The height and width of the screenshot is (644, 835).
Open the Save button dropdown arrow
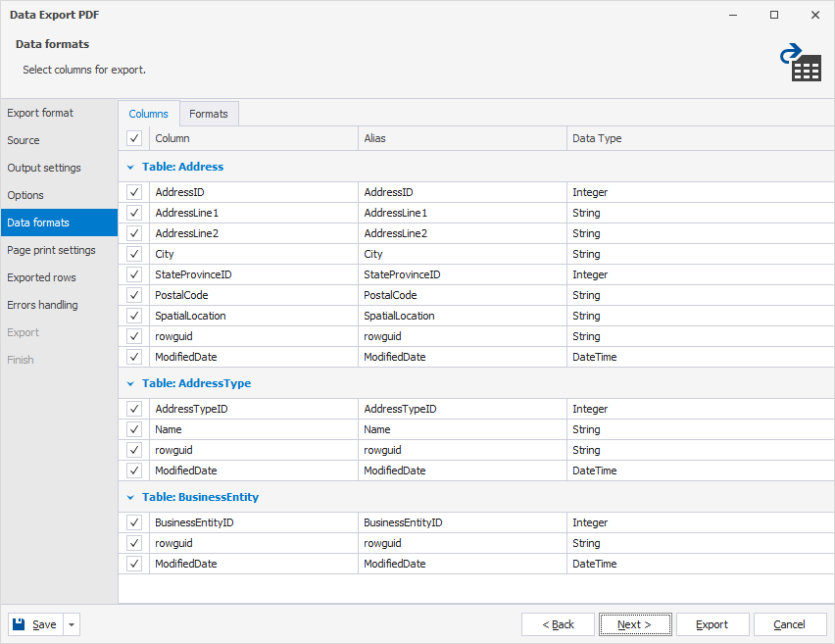tap(72, 624)
